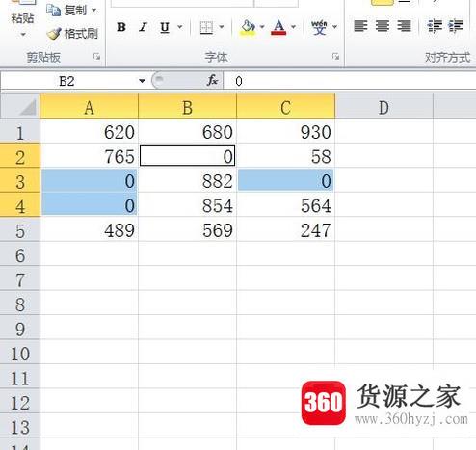Select column A header
This screenshot has height=450, width=476.
click(x=89, y=107)
